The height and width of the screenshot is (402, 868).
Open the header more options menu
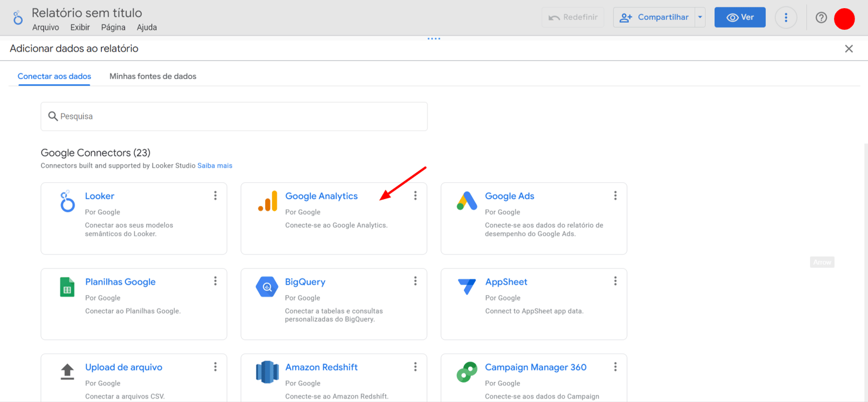coord(786,18)
